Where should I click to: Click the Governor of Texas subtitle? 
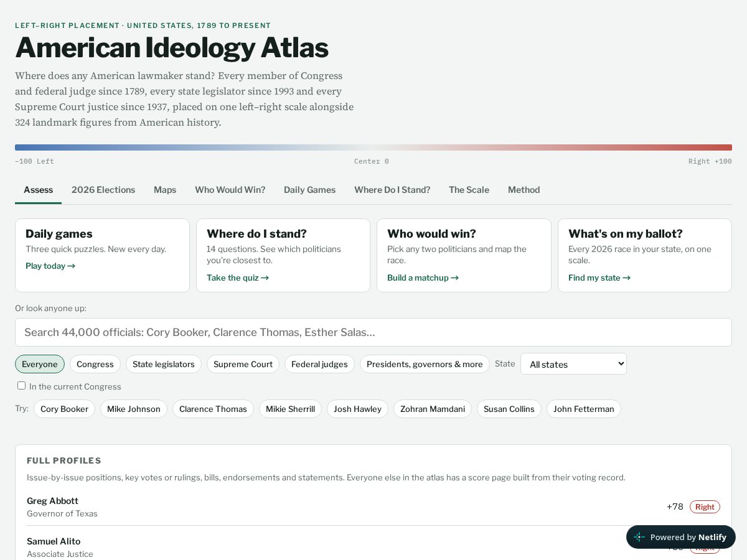coord(62,513)
